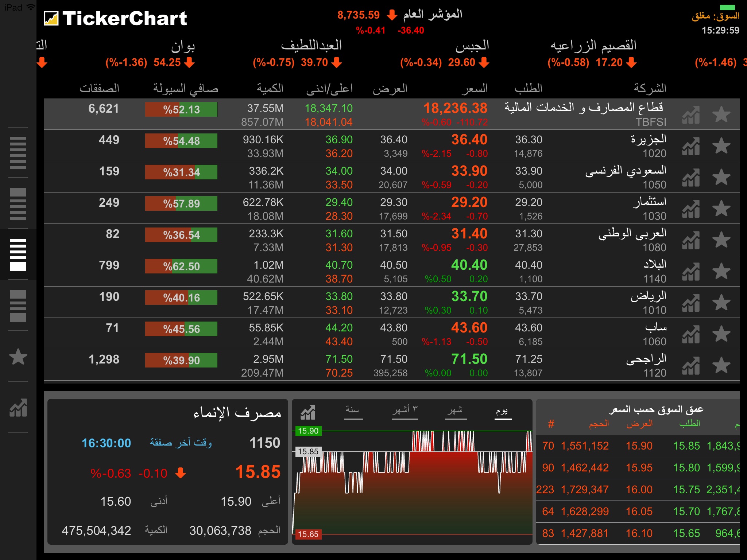Open chart icon for البلاد 1140
747x560 pixels.
pos(691,272)
